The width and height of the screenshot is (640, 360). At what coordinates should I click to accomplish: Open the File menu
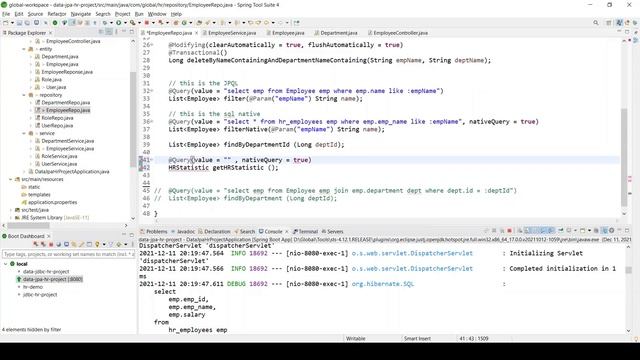[6, 14]
